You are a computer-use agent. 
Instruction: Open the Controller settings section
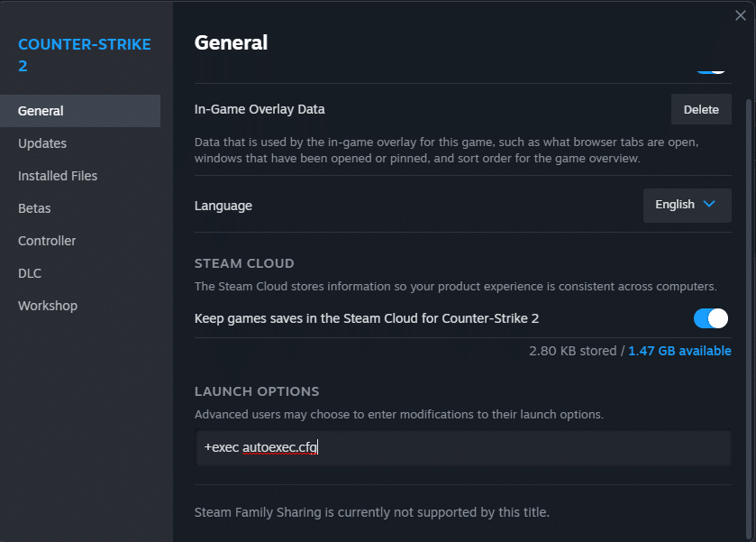[47, 240]
